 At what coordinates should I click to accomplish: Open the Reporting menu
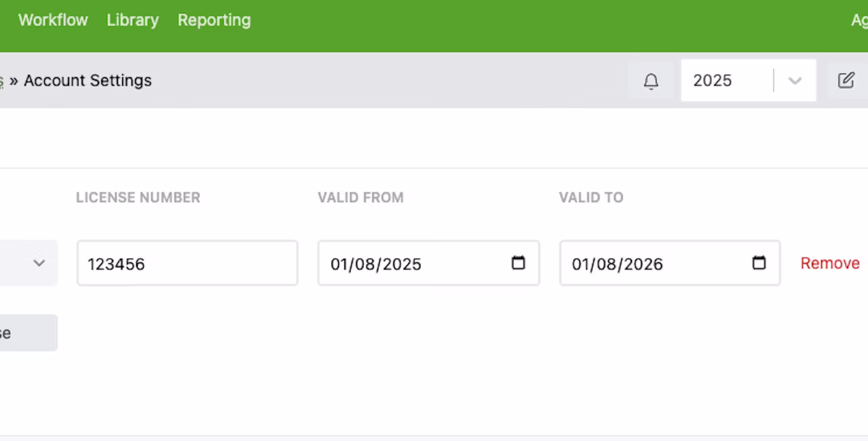coord(214,20)
